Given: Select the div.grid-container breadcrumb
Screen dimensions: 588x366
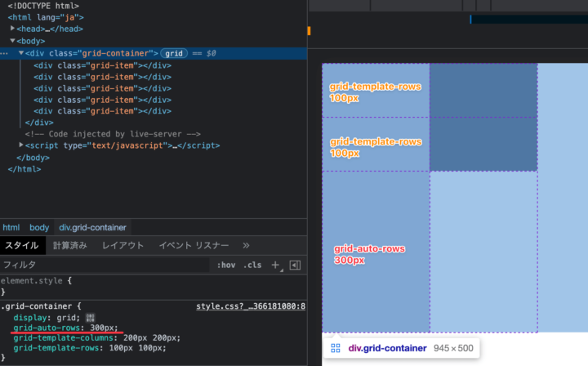Looking at the screenshot, I should click(92, 228).
